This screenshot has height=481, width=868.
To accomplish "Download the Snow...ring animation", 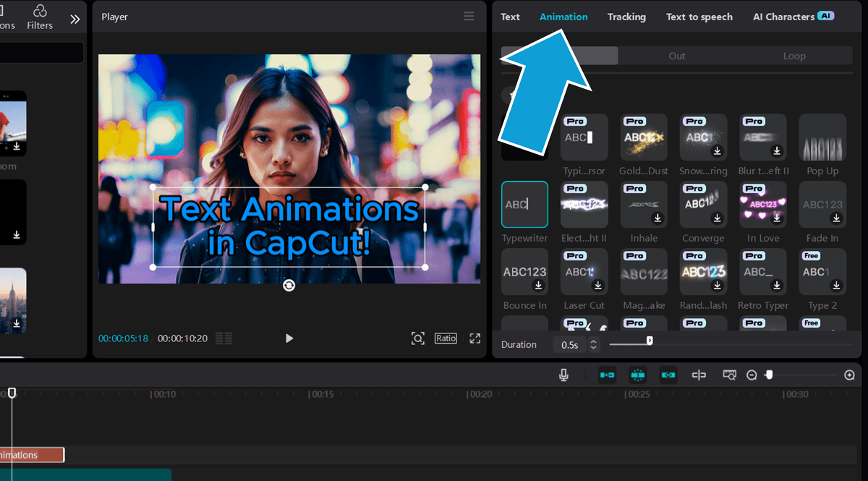I will point(718,151).
